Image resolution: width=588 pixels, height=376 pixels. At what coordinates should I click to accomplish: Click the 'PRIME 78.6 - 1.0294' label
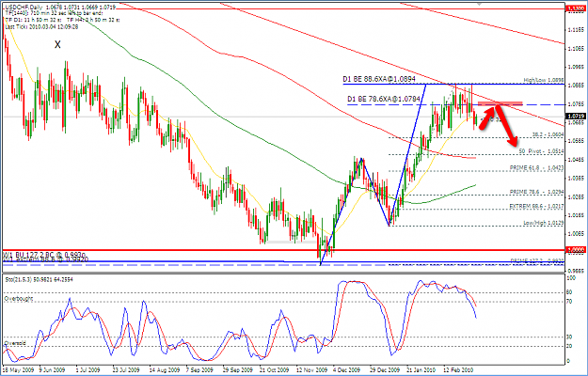click(536, 192)
